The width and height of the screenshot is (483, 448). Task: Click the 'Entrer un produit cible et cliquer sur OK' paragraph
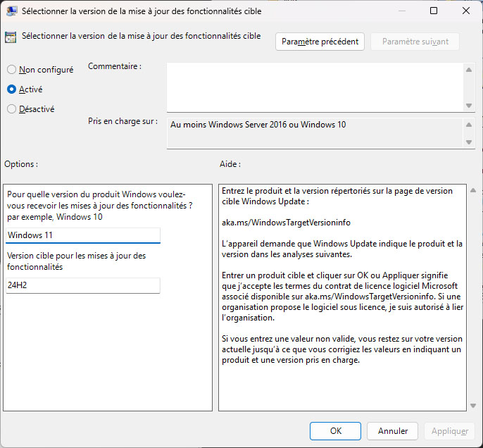[x=342, y=297]
